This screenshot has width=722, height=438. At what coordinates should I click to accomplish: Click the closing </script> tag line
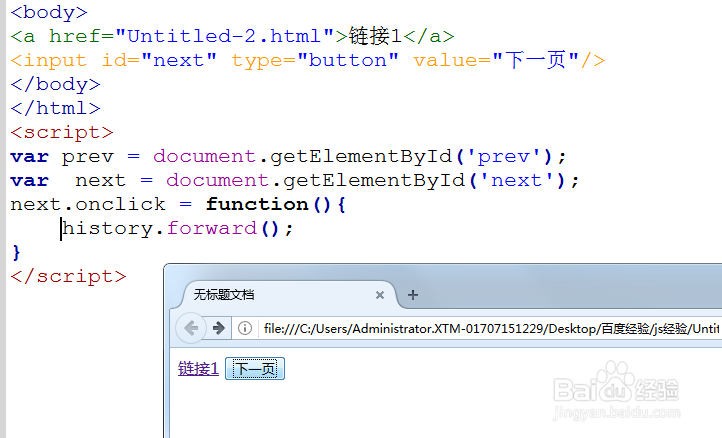(x=68, y=276)
